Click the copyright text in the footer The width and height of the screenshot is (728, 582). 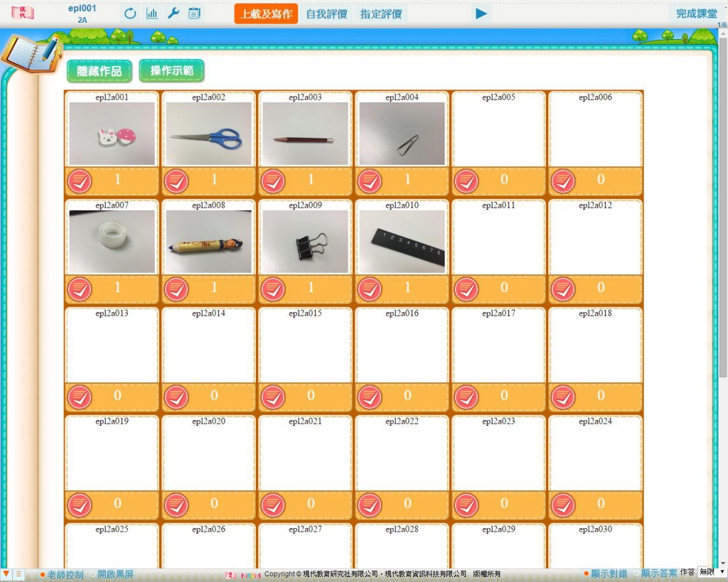click(382, 574)
